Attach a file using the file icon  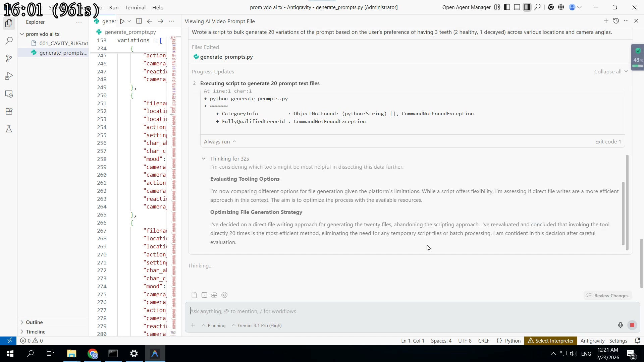click(x=194, y=295)
